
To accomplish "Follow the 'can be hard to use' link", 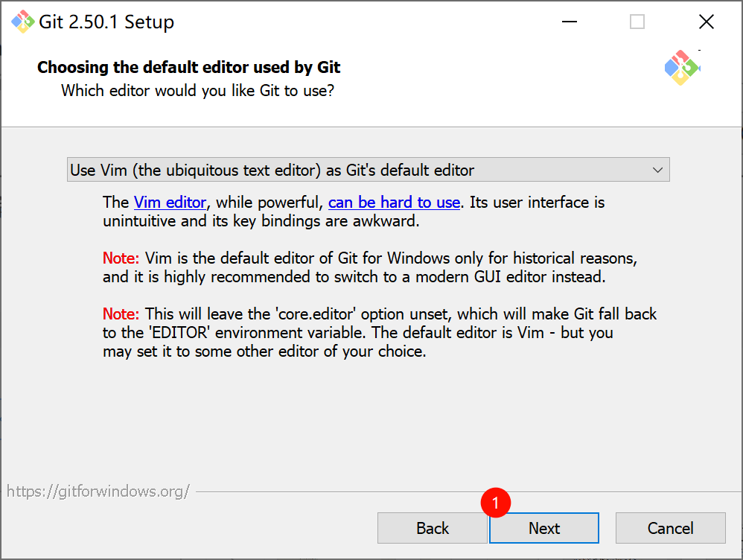I will click(394, 203).
